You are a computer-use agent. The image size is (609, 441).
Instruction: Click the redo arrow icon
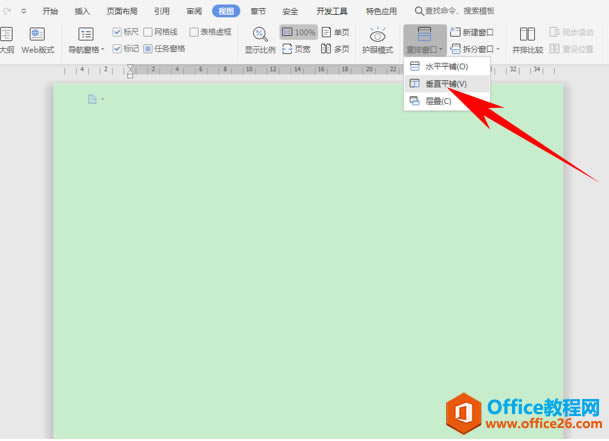click(x=7, y=11)
